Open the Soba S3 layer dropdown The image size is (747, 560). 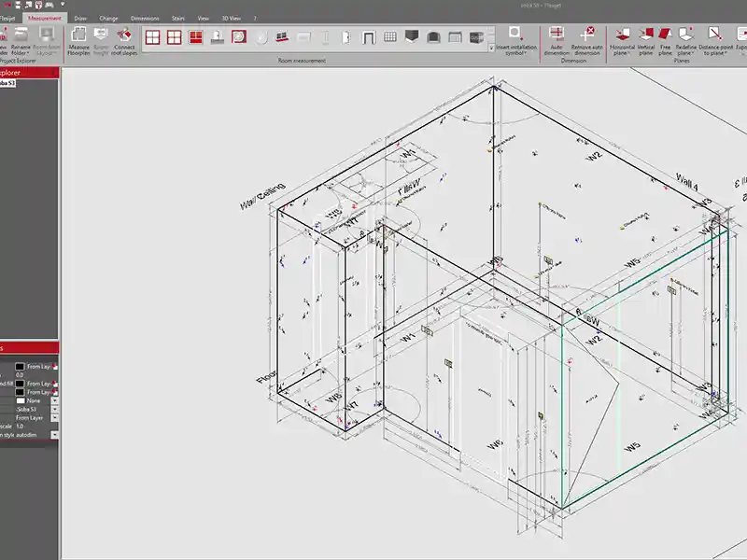pos(54,409)
